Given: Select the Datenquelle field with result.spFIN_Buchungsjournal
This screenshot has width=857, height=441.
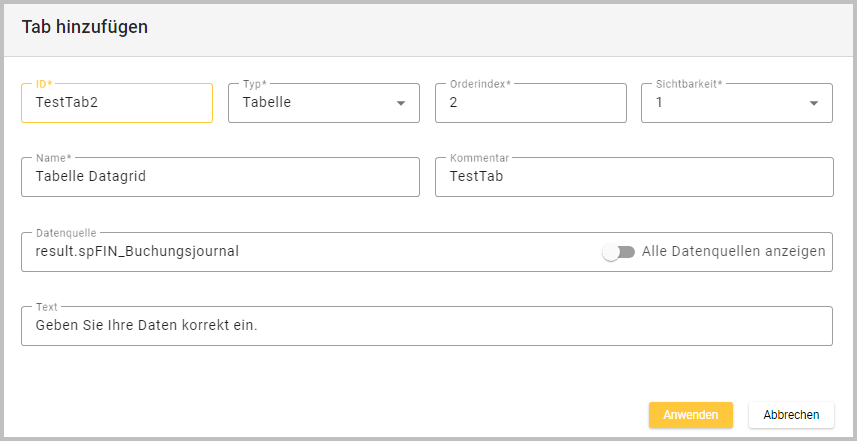Looking at the screenshot, I should pos(300,252).
